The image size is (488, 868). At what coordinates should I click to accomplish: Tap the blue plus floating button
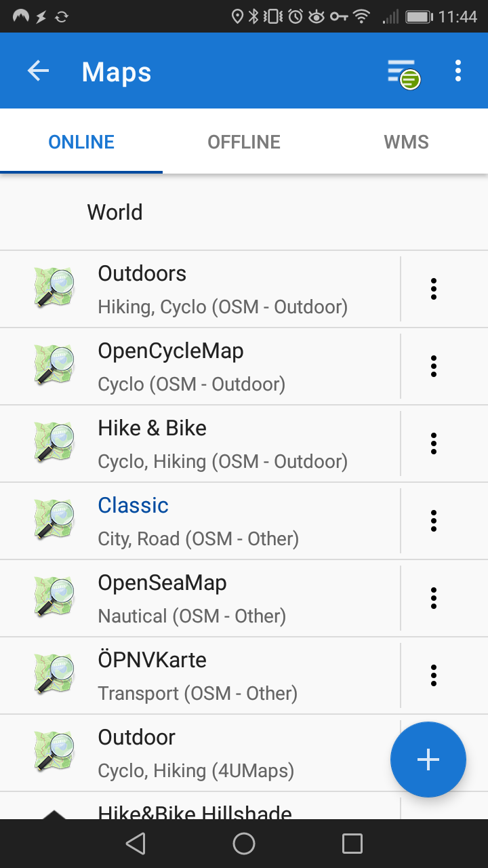[x=428, y=759]
